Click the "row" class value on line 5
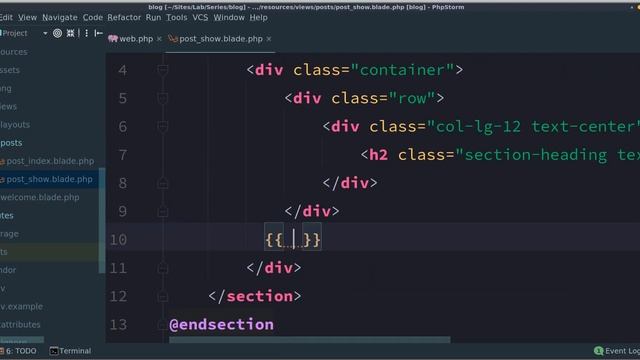 [x=412, y=98]
